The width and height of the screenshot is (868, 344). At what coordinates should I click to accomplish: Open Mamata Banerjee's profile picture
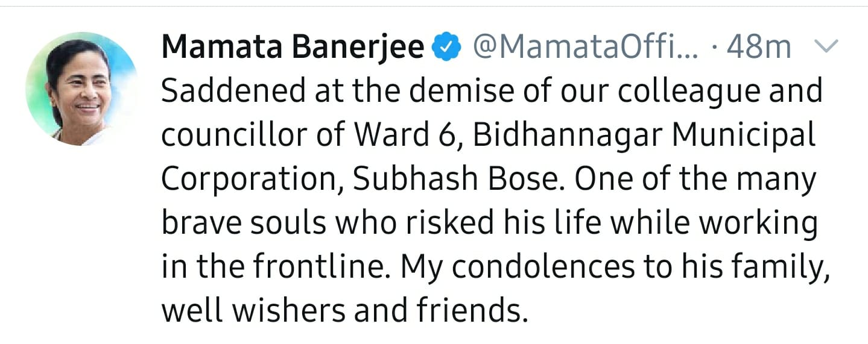click(82, 89)
